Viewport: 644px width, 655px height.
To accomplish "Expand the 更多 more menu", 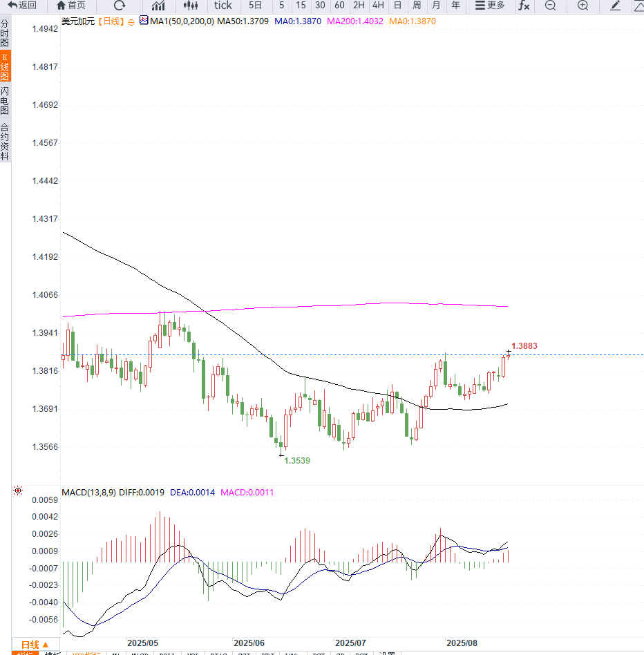I will [491, 6].
